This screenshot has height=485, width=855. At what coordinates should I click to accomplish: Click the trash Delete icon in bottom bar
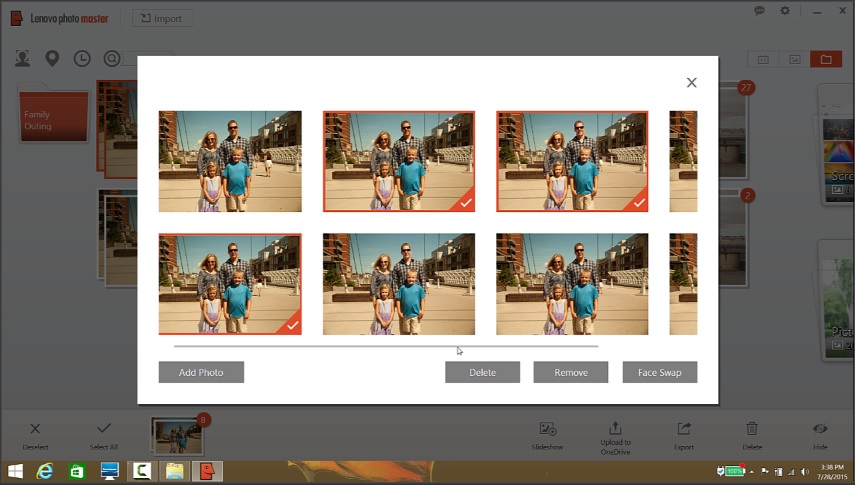click(752, 436)
